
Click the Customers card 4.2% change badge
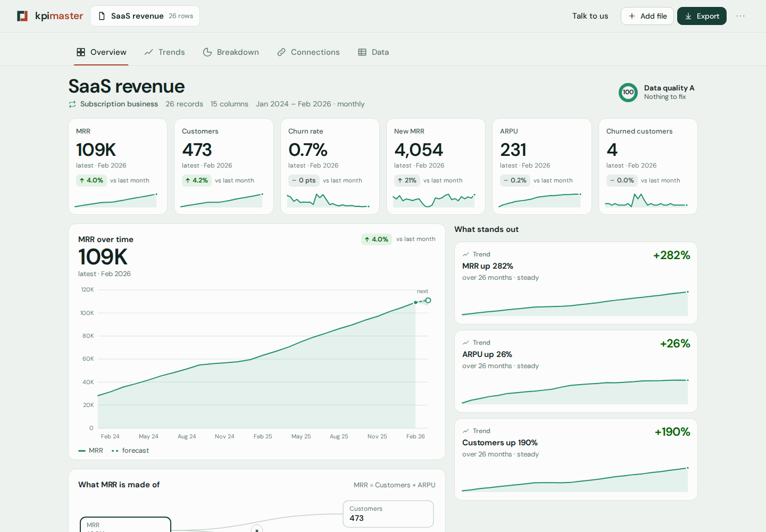196,180
